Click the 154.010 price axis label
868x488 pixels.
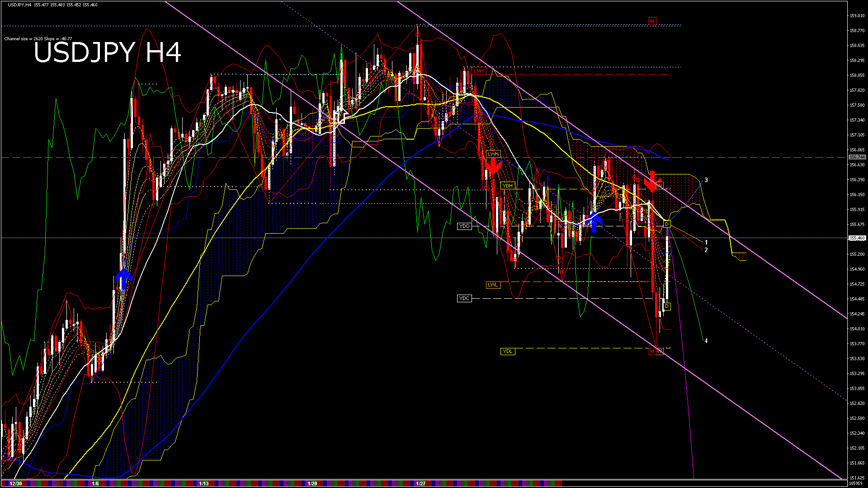pos(857,329)
